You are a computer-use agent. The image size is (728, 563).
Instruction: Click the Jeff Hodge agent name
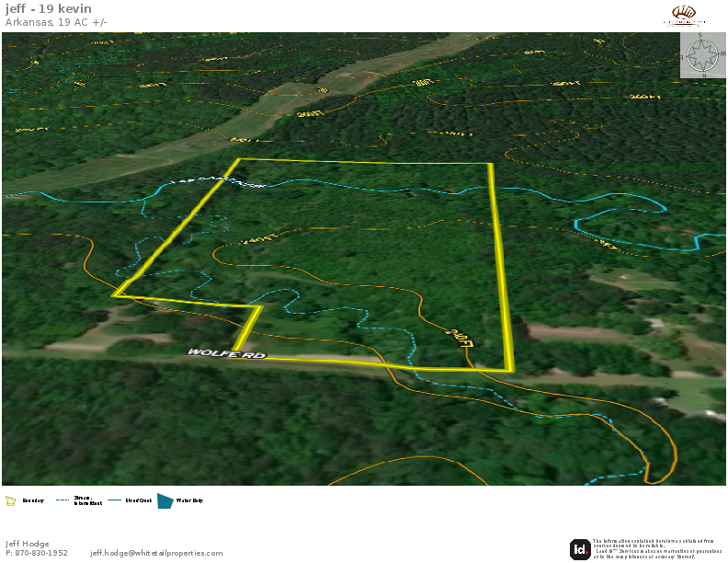28,543
